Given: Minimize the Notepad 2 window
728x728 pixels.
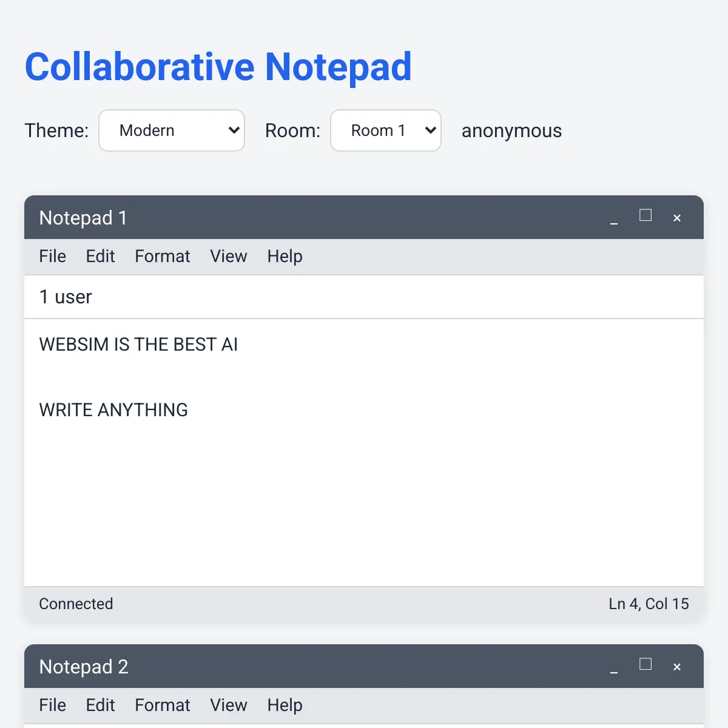Looking at the screenshot, I should pos(614,667).
